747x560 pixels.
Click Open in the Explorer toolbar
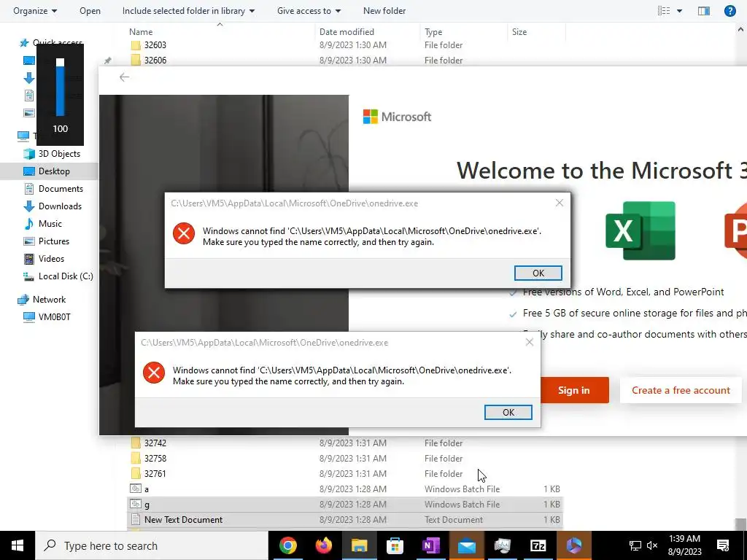pyautogui.click(x=90, y=10)
